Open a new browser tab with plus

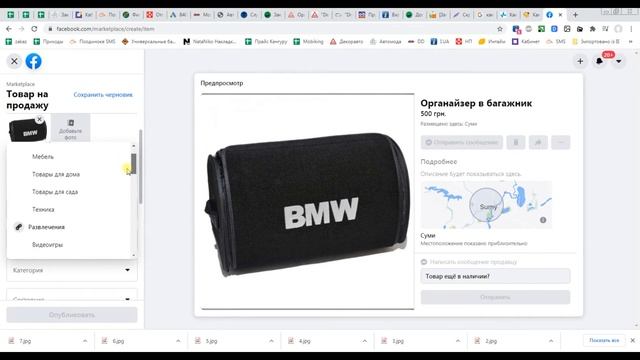tap(575, 15)
